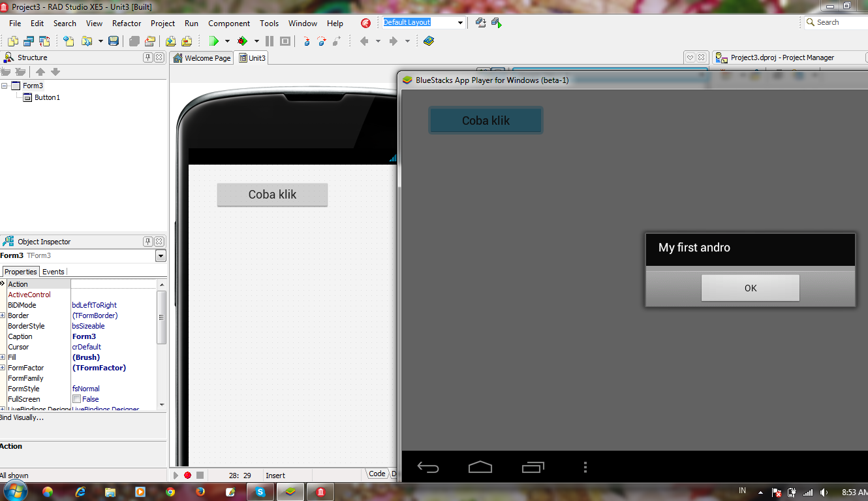This screenshot has width=868, height=501.
Task: Click the Navigate Back arrow icon
Action: tap(364, 40)
